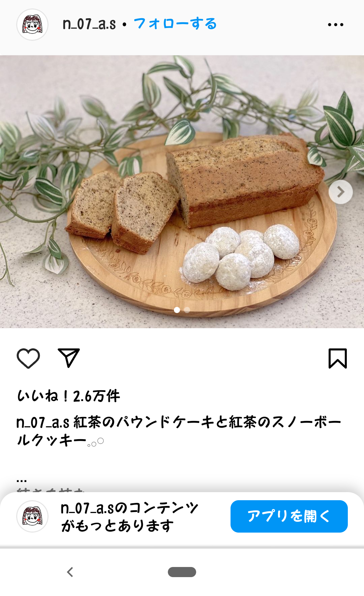Tap profile avatar in bottom banner

[32, 516]
